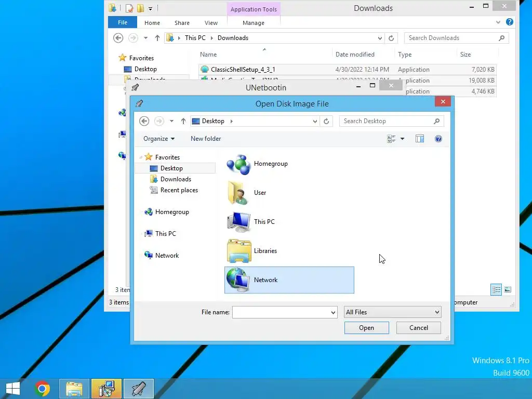Go forward in Open Disk Image File dialog
532x399 pixels.
pyautogui.click(x=159, y=121)
